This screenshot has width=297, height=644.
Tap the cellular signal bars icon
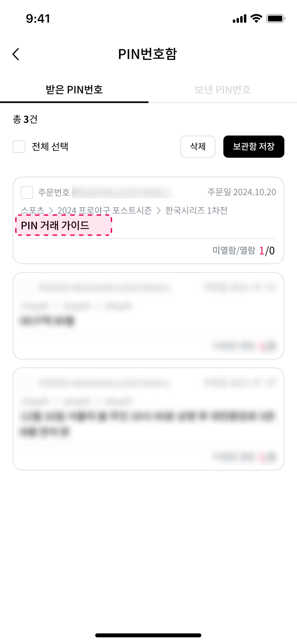(239, 19)
